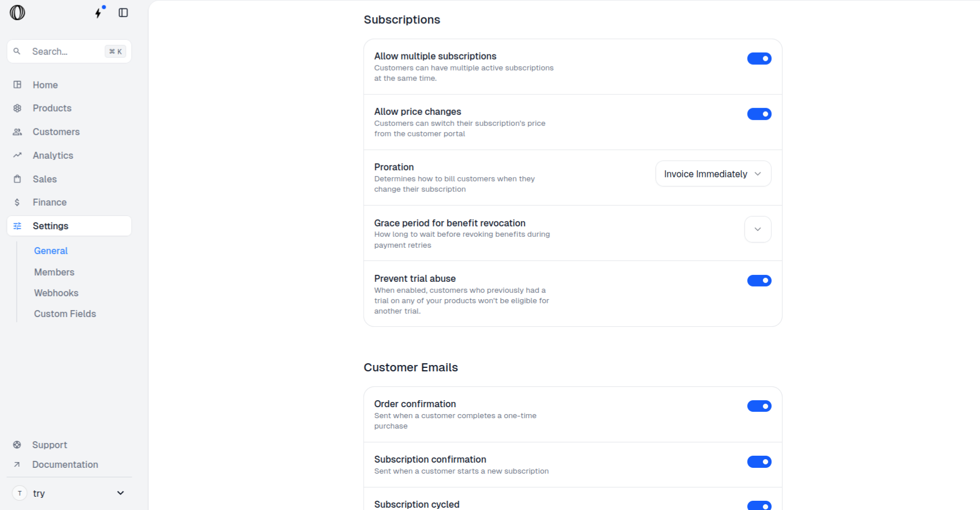
Task: Go to Members settings section
Action: [54, 272]
